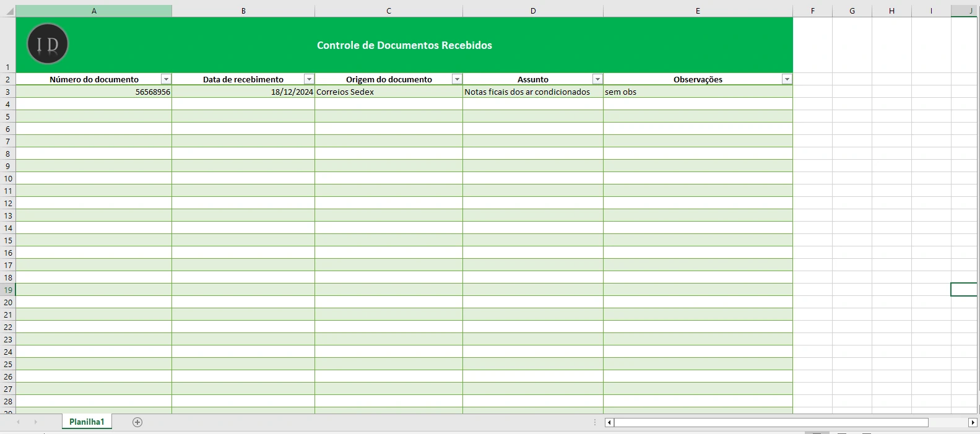Viewport: 980px width, 434px height.
Task: Click 'Origem do documento' header cell
Action: [389, 79]
